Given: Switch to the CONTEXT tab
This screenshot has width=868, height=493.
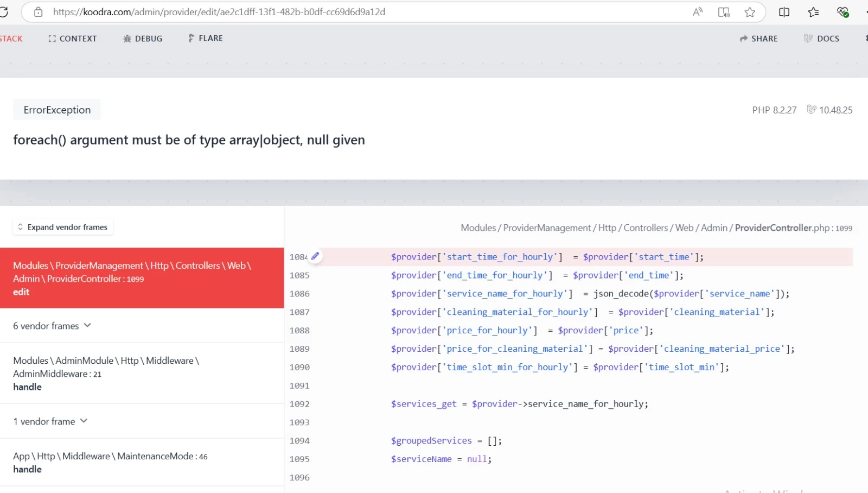Looking at the screenshot, I should click(x=73, y=39).
